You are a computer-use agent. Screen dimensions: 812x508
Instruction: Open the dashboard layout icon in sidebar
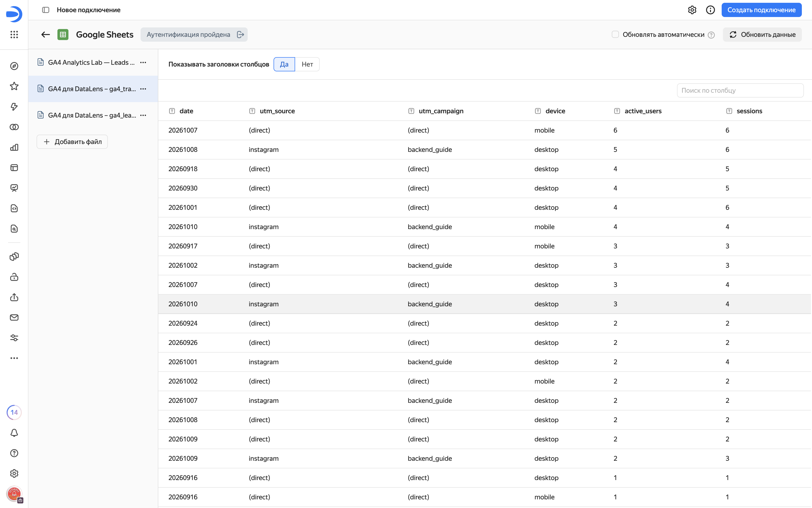point(14,168)
